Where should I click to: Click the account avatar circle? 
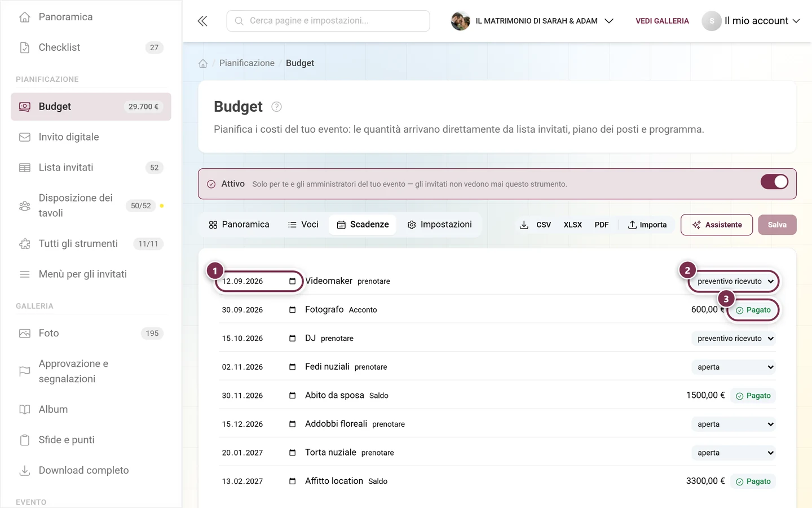pyautogui.click(x=712, y=21)
